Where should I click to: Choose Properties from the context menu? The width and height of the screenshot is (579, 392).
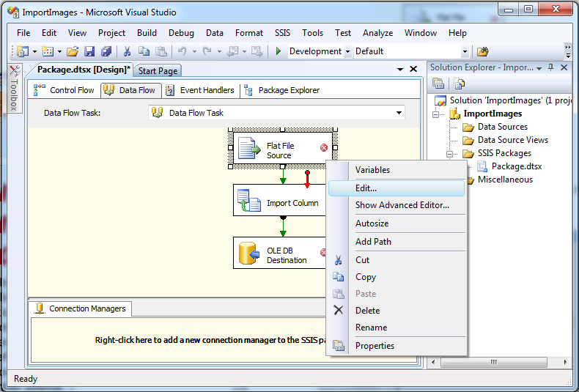tap(397, 346)
